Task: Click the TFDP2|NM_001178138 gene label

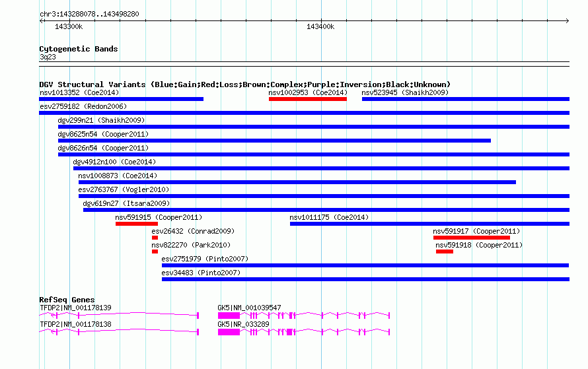Action: coord(76,324)
